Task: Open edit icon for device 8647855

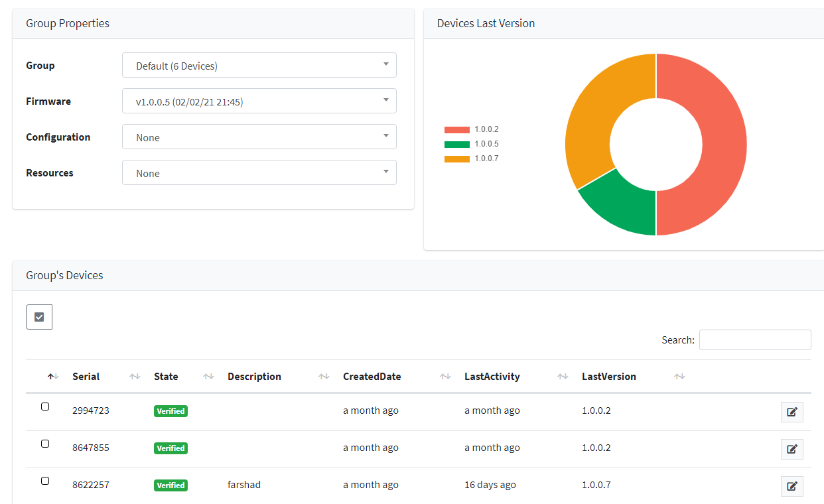Action: (x=791, y=449)
